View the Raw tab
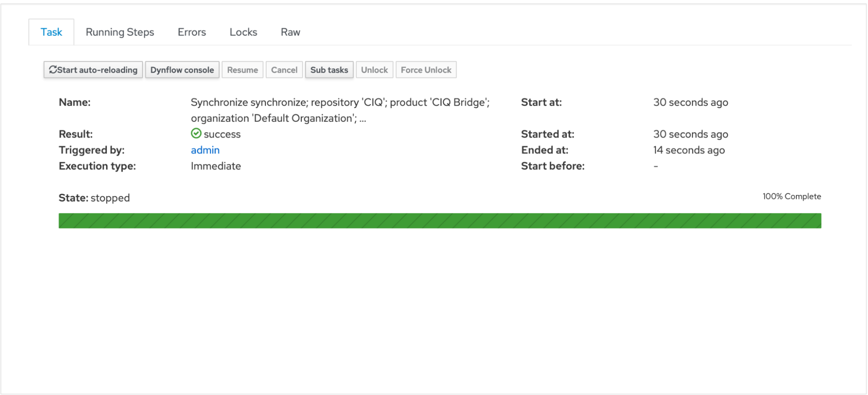Viewport: 868px width, 395px height. 290,32
